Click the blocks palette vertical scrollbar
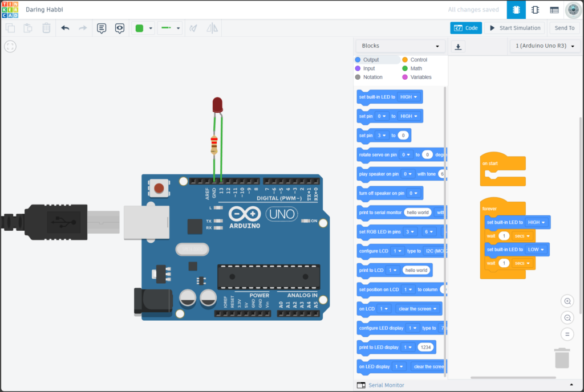The width and height of the screenshot is (584, 392). point(445,231)
